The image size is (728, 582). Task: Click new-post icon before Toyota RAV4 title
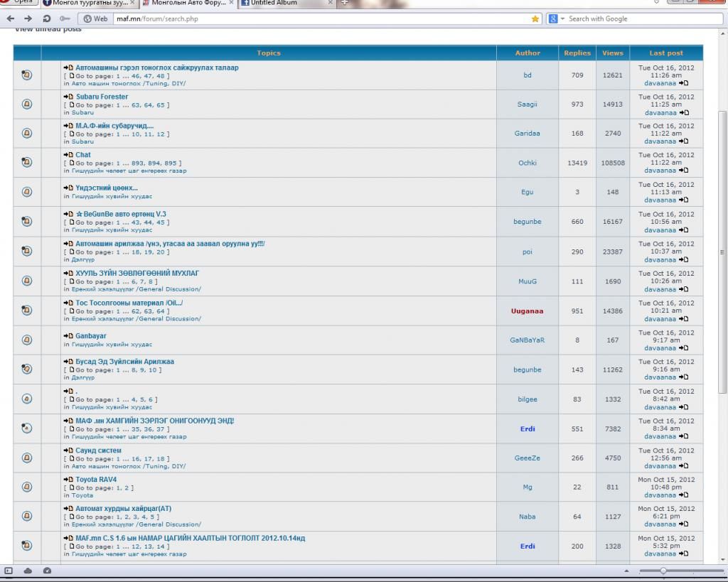pos(68,480)
